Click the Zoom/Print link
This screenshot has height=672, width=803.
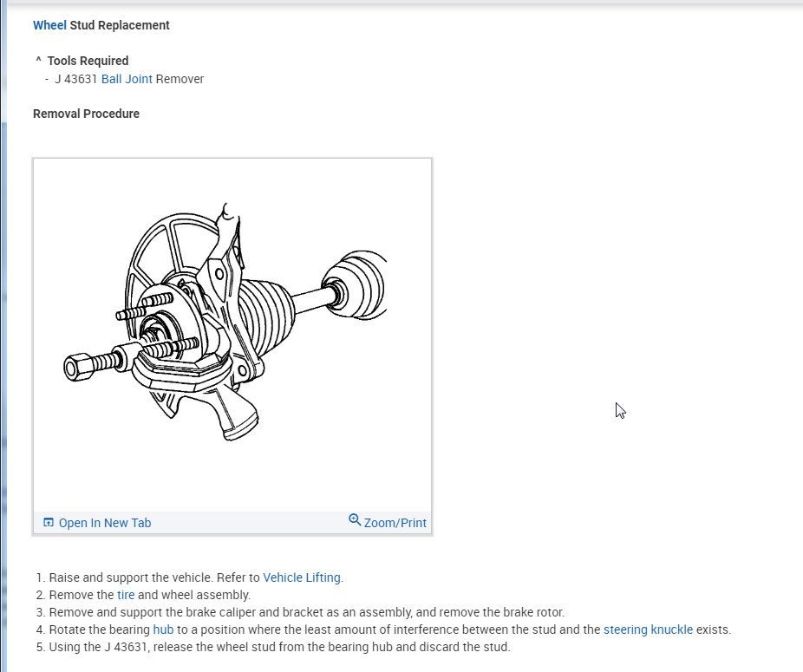(x=395, y=523)
